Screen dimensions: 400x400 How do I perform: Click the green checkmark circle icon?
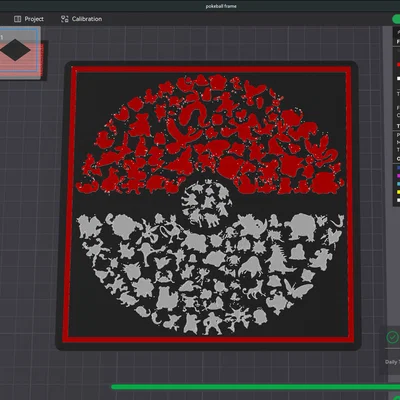[392, 337]
